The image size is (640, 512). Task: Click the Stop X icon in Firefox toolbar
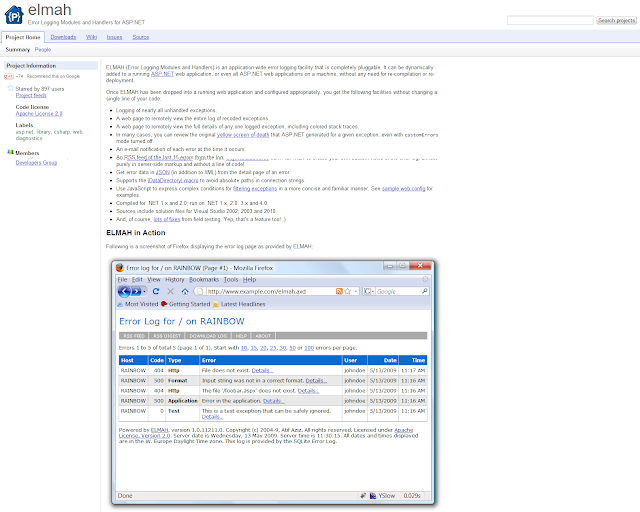tap(171, 291)
